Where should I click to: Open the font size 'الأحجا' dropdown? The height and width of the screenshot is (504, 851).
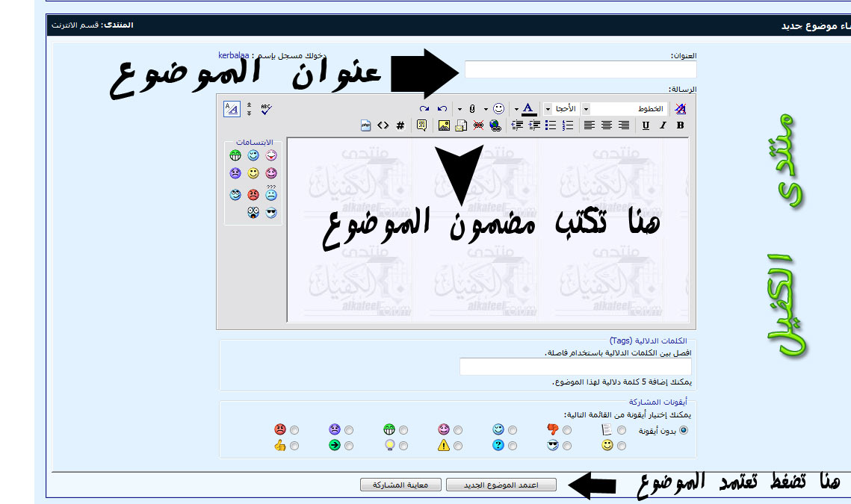pyautogui.click(x=548, y=108)
